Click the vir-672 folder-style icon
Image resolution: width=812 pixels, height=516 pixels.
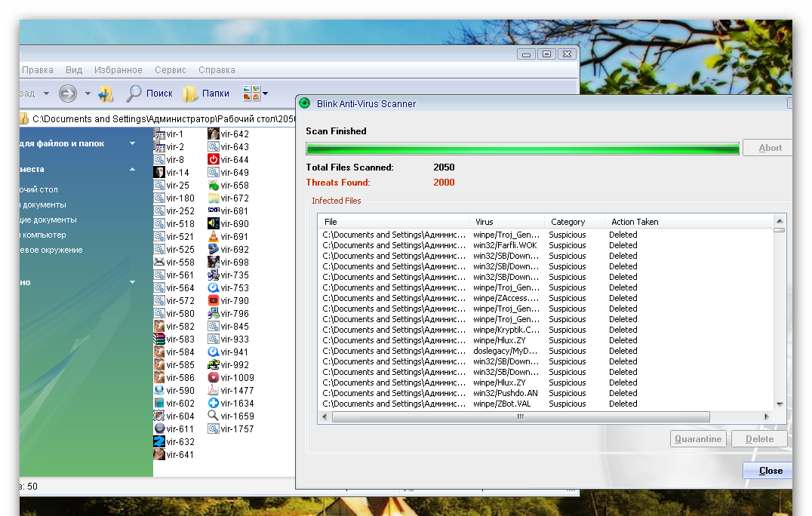tap(213, 198)
